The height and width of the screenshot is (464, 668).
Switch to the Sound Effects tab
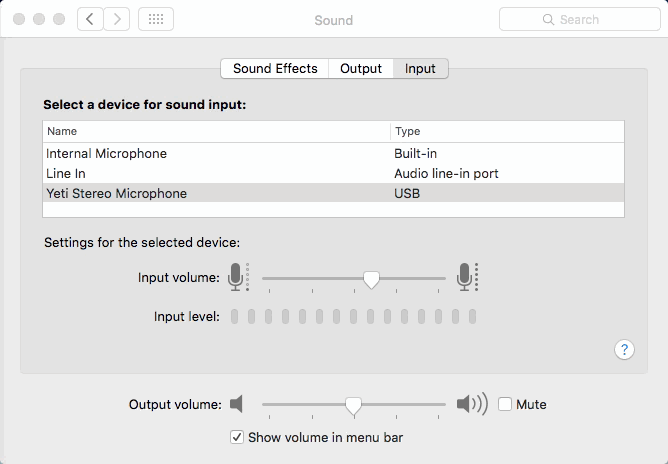(275, 68)
